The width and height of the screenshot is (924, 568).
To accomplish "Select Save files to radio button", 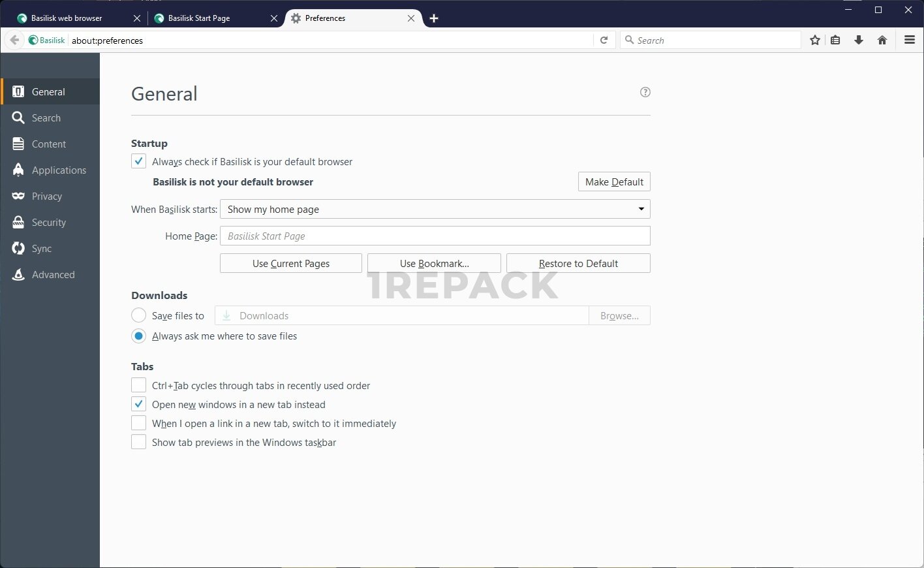I will 138,315.
